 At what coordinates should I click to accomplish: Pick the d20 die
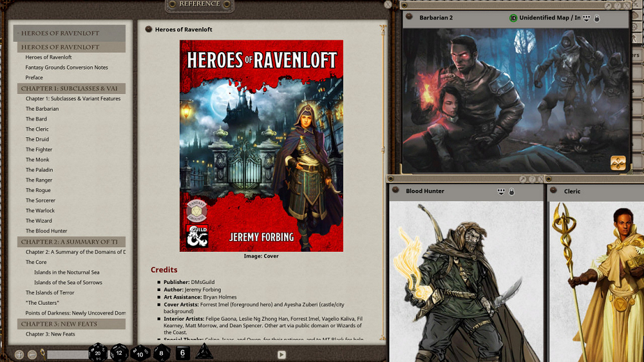click(x=98, y=352)
